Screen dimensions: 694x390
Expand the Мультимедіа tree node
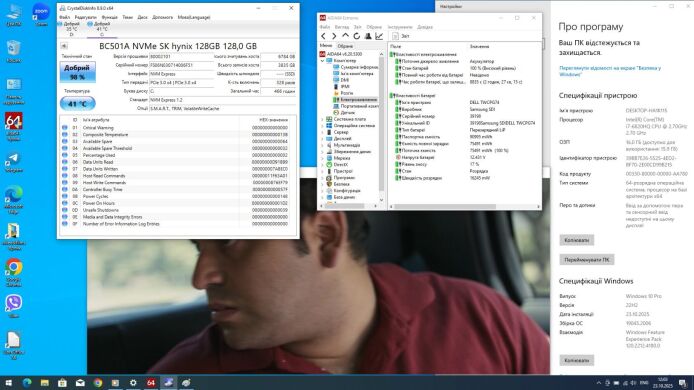point(322,145)
